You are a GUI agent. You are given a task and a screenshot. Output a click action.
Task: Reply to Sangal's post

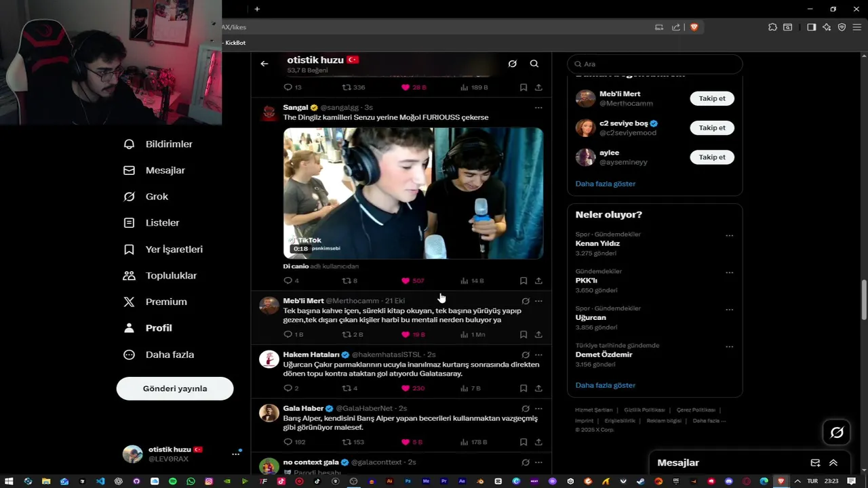coord(288,281)
